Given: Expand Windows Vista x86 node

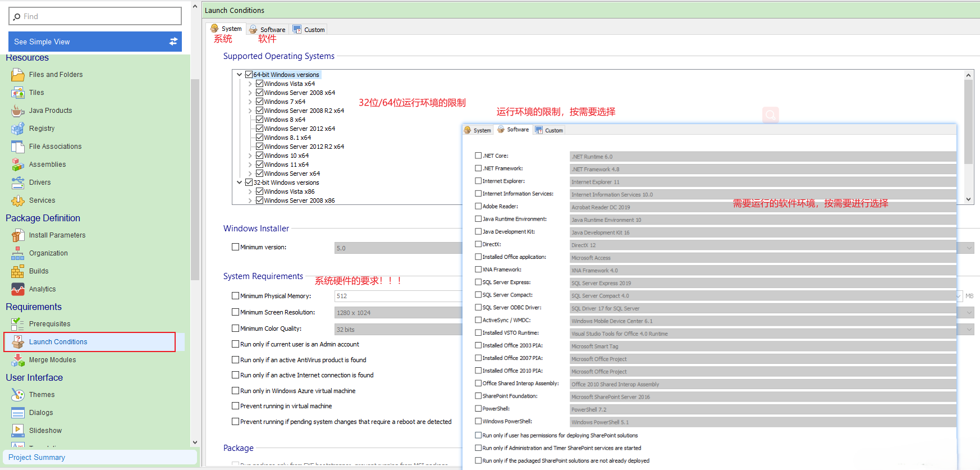Looking at the screenshot, I should coord(250,191).
